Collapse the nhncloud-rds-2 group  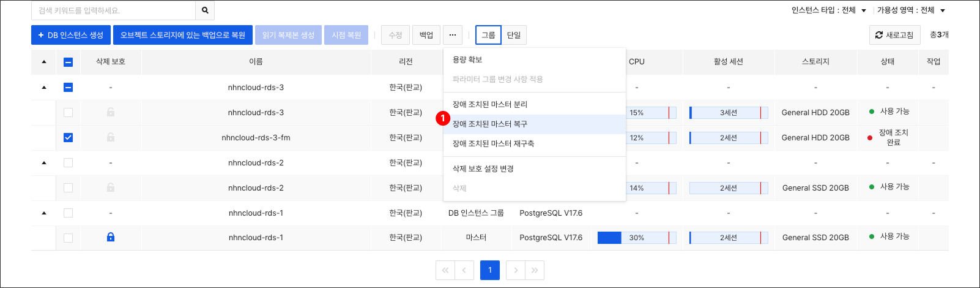[44, 163]
